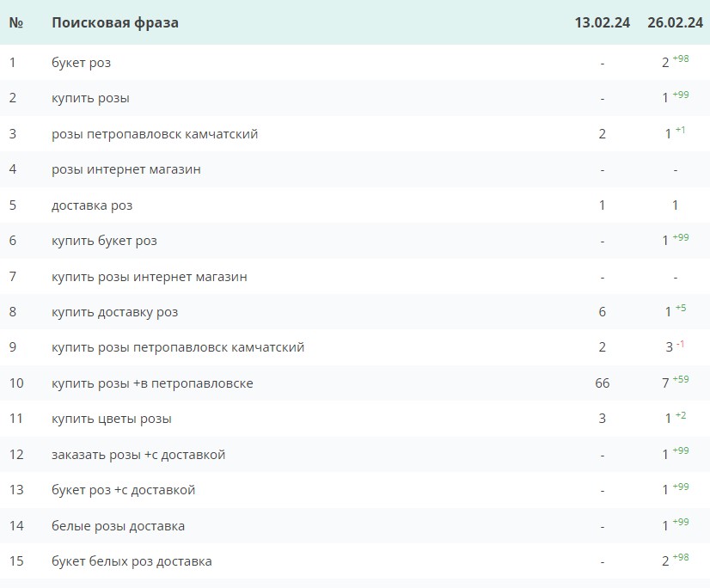The width and height of the screenshot is (710, 588).
Task: Select 'розы интернет магазин' search phrase
Action: click(x=126, y=169)
